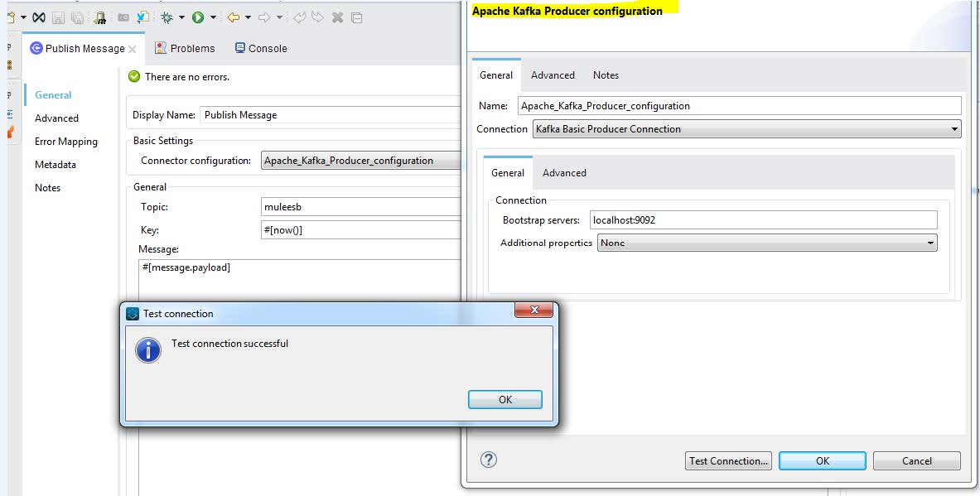Click the help question mark icon in dialog
This screenshot has width=980, height=496.
489,460
